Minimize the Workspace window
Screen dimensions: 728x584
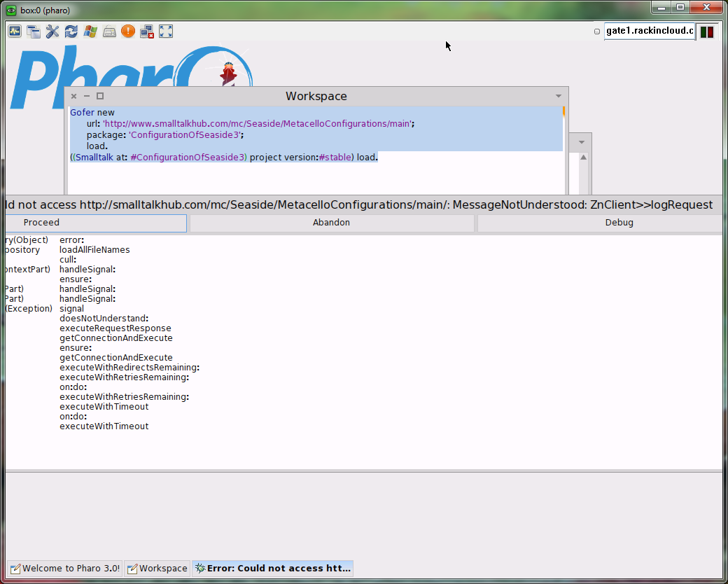click(x=86, y=96)
